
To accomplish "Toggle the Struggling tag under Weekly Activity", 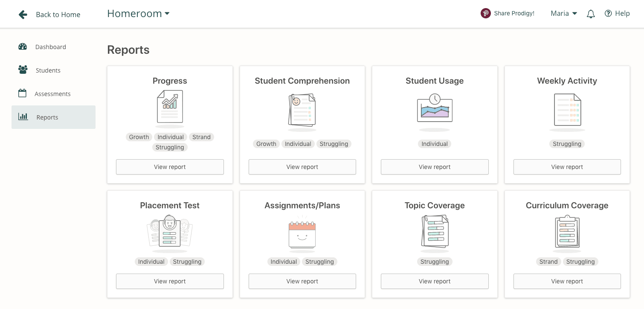I will [x=567, y=144].
